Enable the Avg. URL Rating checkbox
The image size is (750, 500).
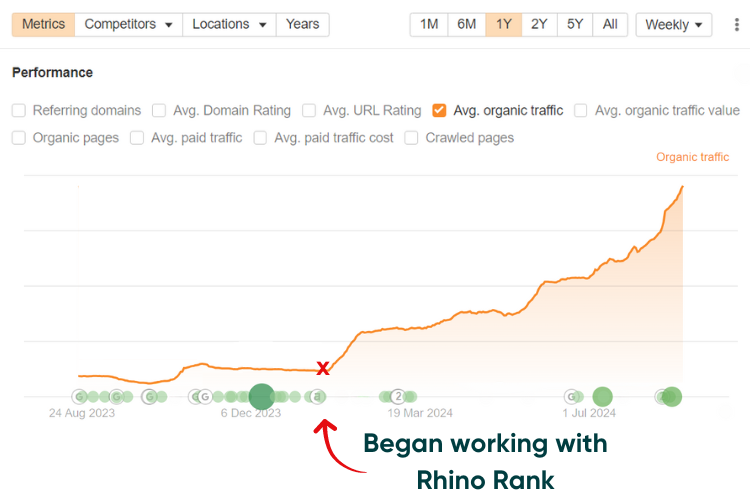[x=309, y=111]
